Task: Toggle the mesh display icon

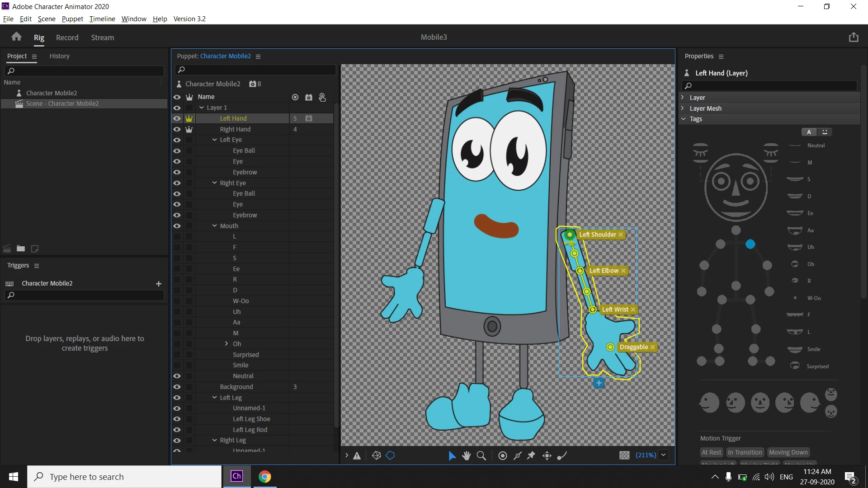Action: click(x=377, y=455)
